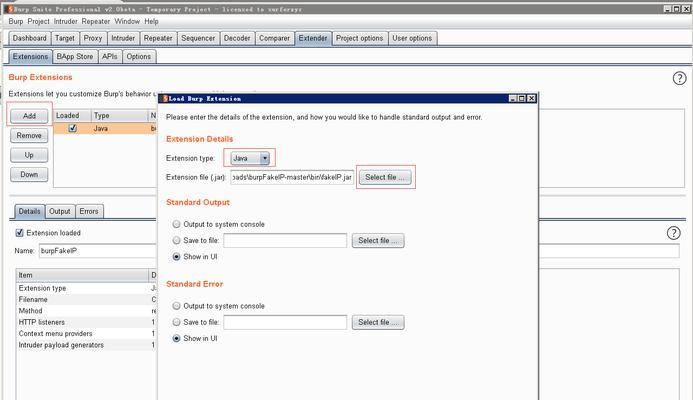This screenshot has width=693, height=400.
Task: Switch to the Errors tab
Action: (89, 211)
